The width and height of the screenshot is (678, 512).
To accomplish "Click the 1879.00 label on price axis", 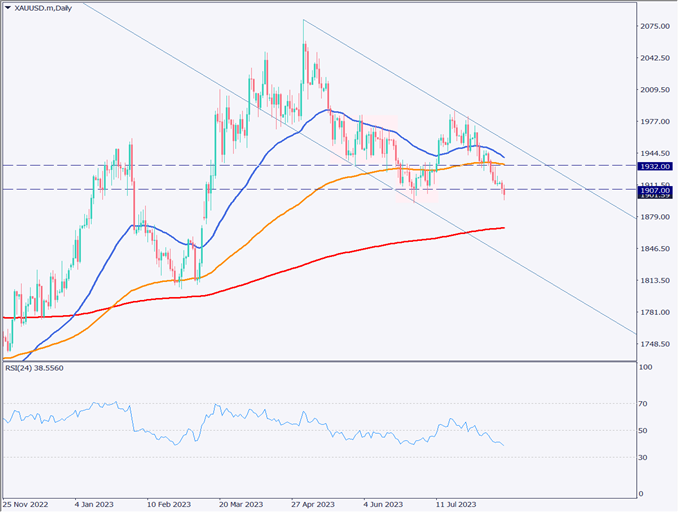I will coord(655,217).
